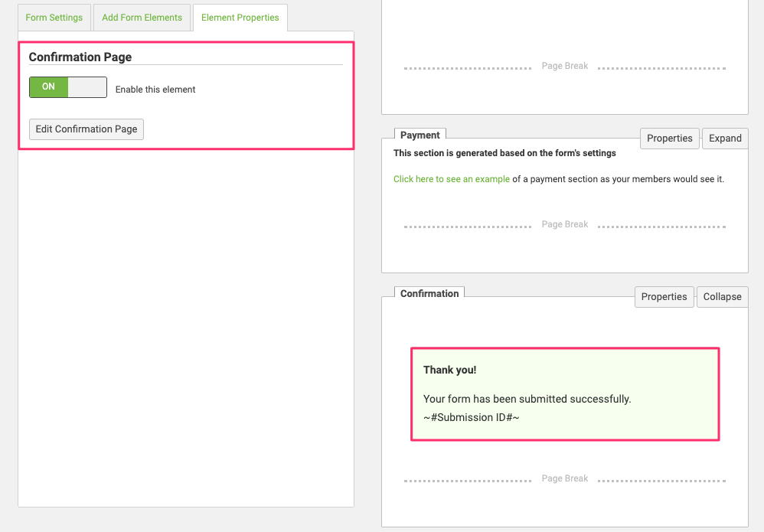This screenshot has height=532, width=764.
Task: Click the Edit Confirmation Page button
Action: point(87,129)
